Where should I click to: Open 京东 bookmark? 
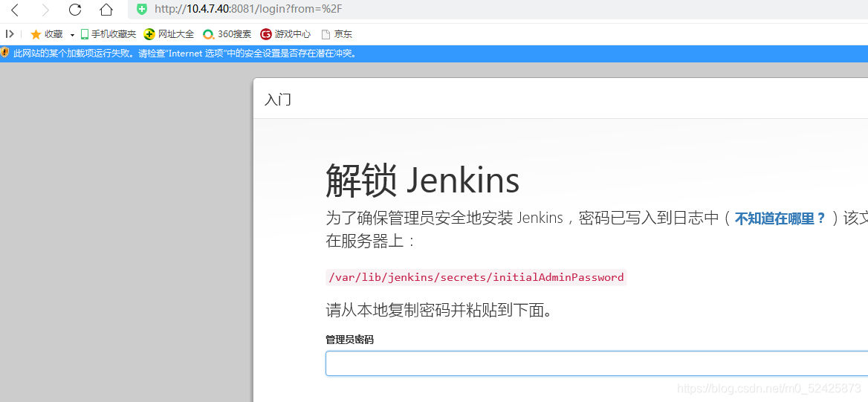(x=337, y=34)
